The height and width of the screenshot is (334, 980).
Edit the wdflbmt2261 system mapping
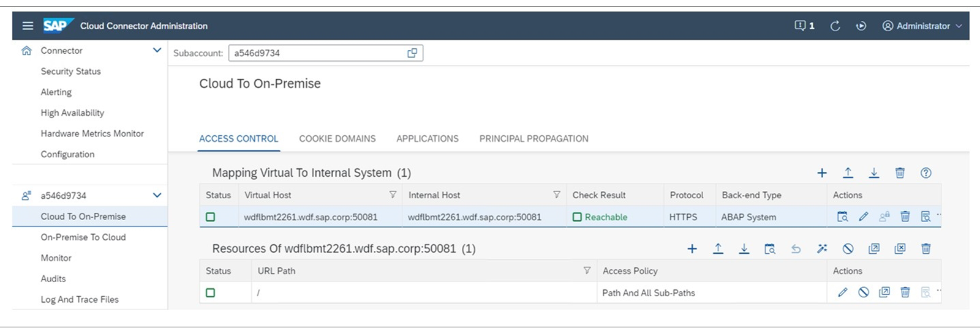864,217
